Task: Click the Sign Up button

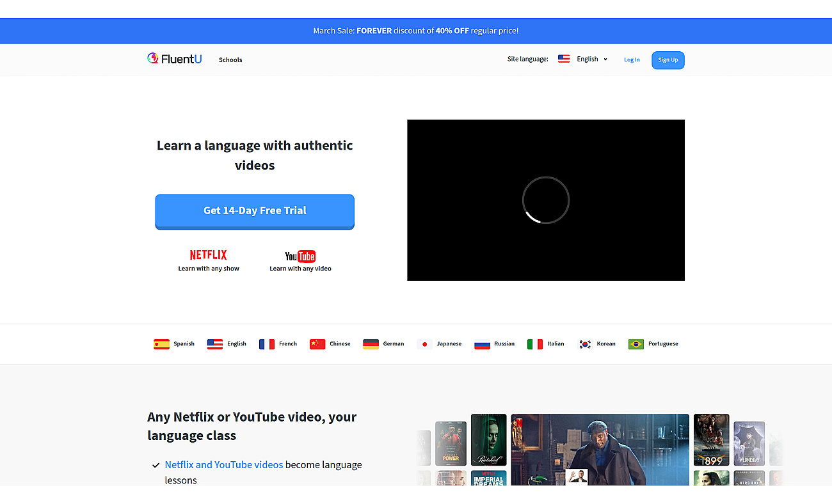Action: click(668, 60)
